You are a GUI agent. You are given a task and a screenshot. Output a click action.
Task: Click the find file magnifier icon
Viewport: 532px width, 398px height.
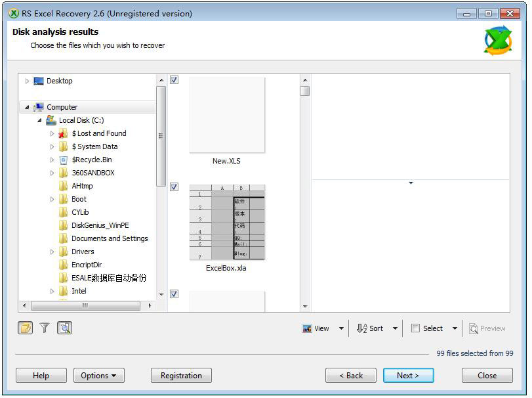tap(64, 328)
